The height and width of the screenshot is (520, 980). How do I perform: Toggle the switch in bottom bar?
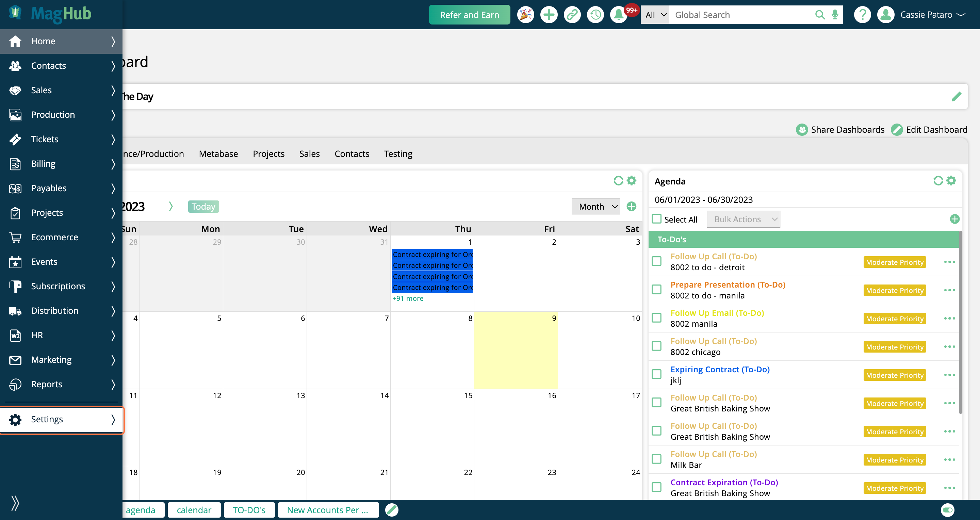tap(947, 510)
